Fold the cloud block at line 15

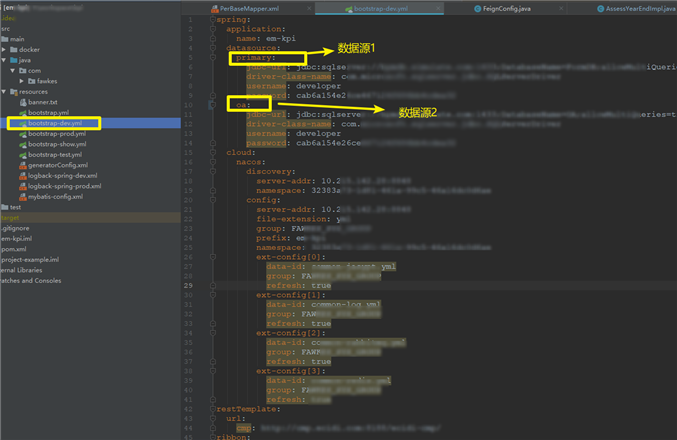(212, 152)
